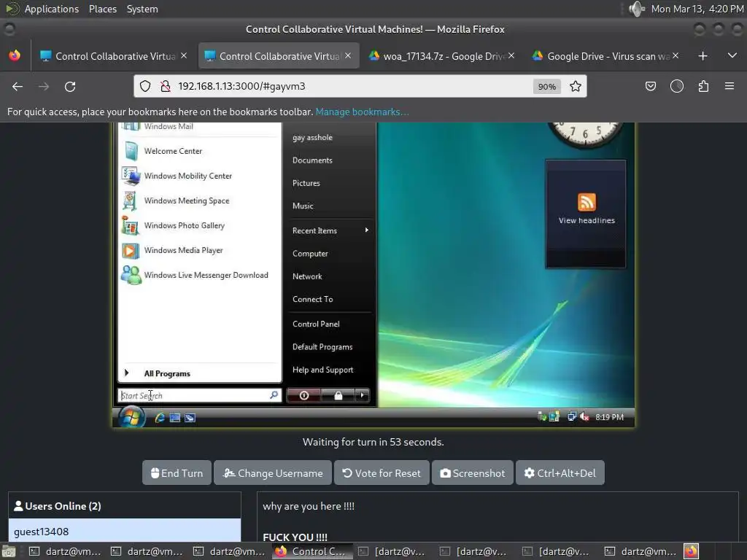Open the Places menu

[102, 9]
